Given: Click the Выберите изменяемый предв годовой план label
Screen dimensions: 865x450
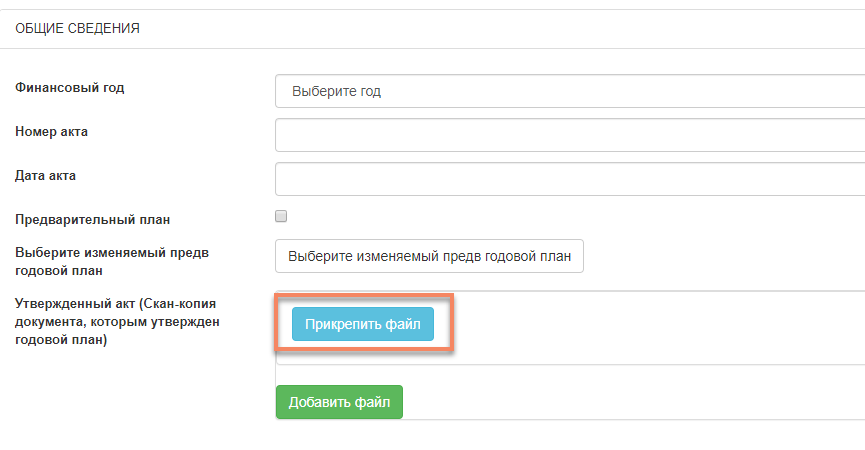Looking at the screenshot, I should click(x=112, y=261).
